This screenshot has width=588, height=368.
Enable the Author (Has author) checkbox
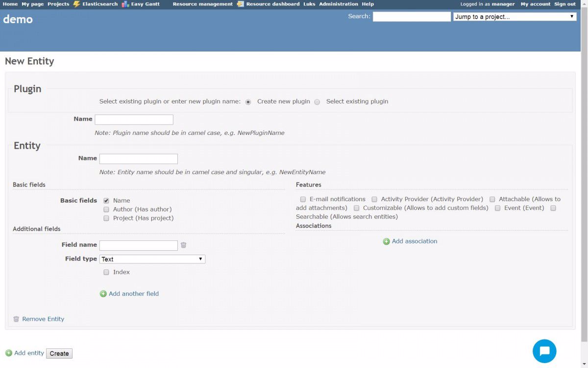pos(106,210)
